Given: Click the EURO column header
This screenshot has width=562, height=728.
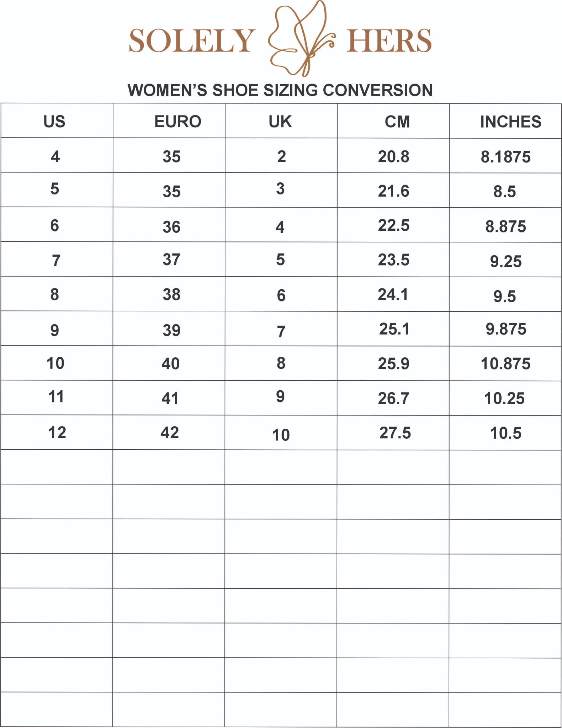Looking at the screenshot, I should point(178,122).
